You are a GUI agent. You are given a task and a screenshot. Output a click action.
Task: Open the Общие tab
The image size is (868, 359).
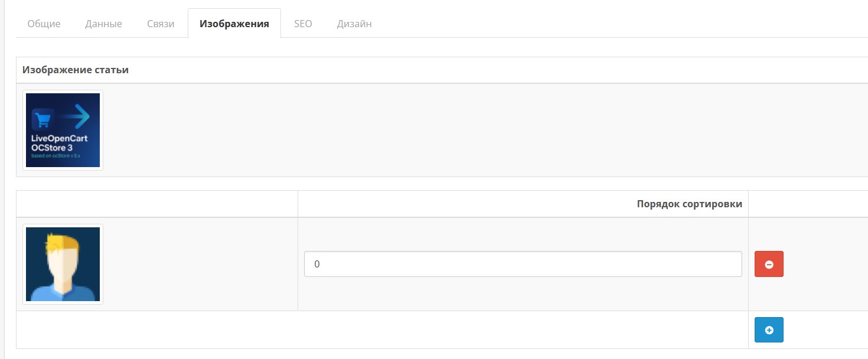tap(44, 24)
